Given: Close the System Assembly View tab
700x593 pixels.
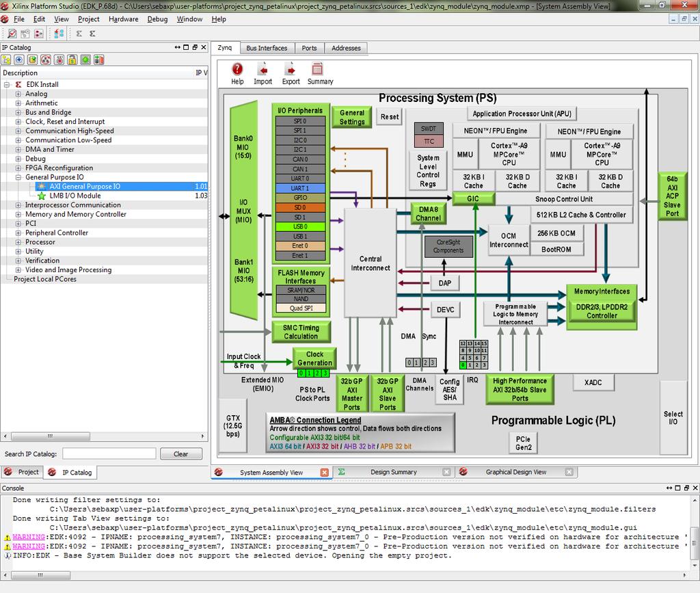Looking at the screenshot, I should (325, 473).
